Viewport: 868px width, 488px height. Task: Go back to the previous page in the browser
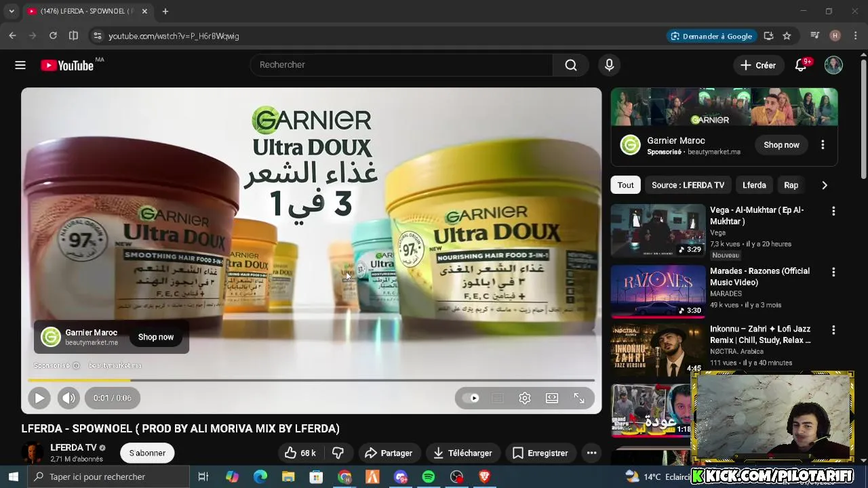tap(12, 36)
